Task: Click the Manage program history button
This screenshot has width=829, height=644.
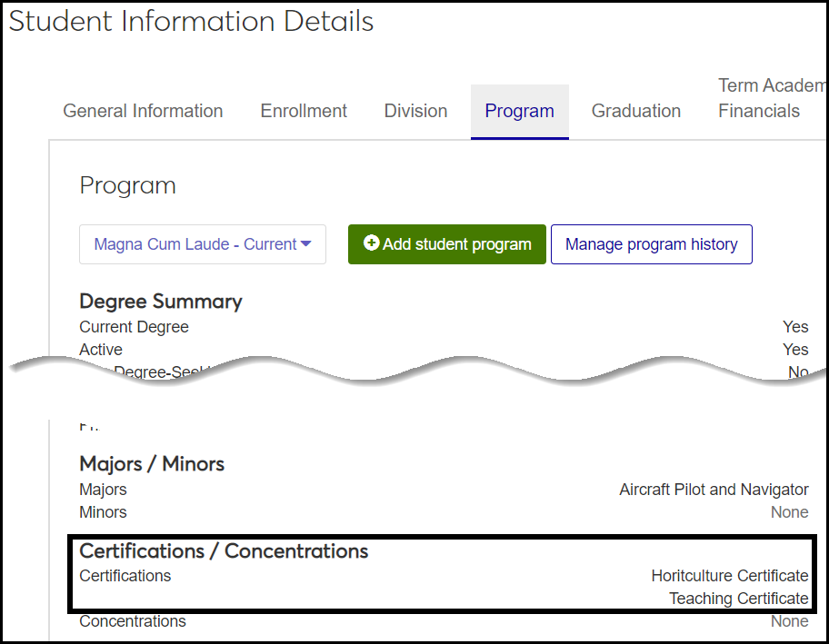Action: tap(651, 244)
